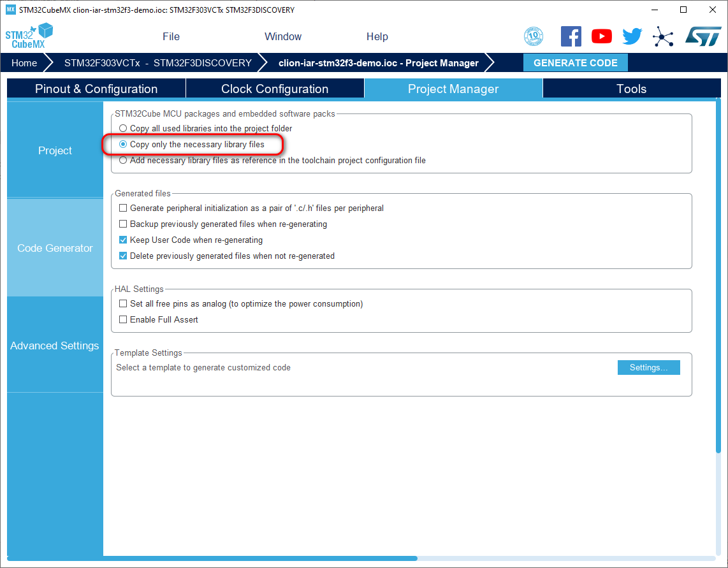Click the GENERATE CODE button
This screenshot has height=568, width=728.
(x=575, y=62)
